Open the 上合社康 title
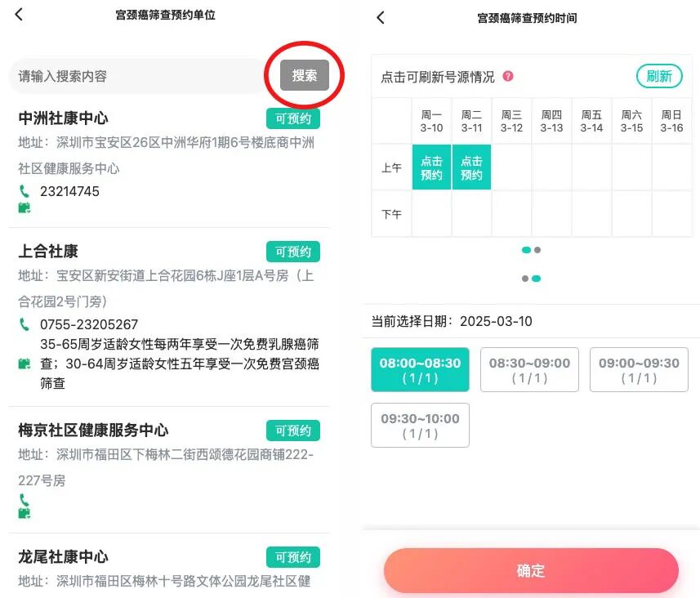This screenshot has width=700, height=598. [x=48, y=252]
